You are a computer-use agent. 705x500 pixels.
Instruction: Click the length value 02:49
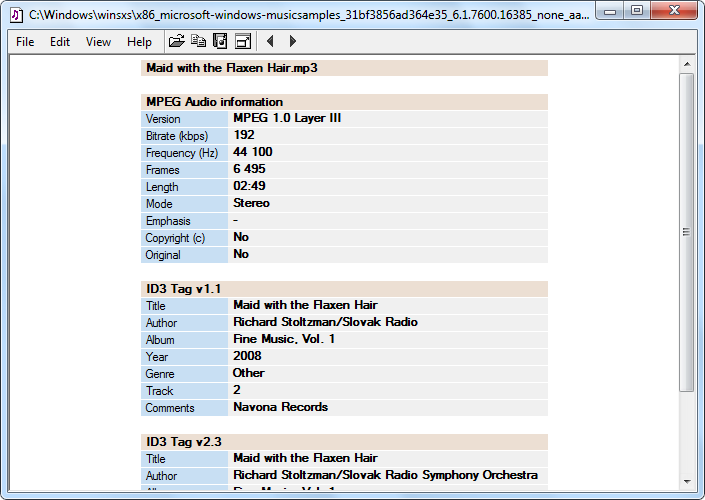(x=249, y=186)
